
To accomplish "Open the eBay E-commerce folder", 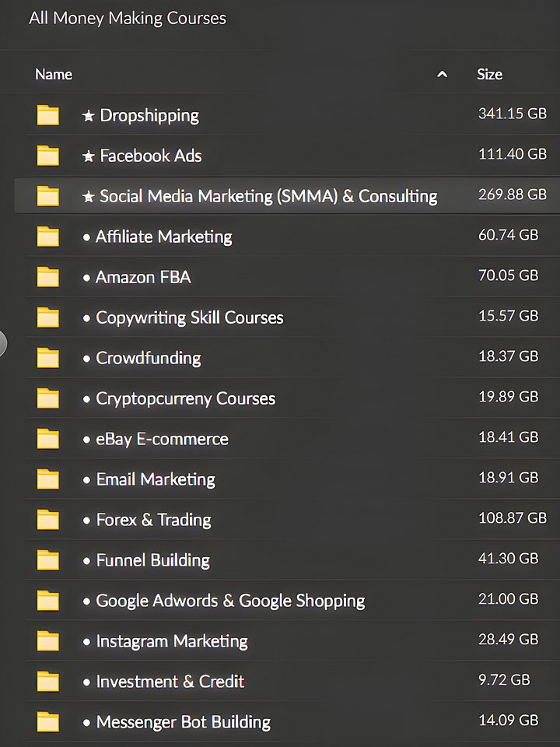I will 162,439.
